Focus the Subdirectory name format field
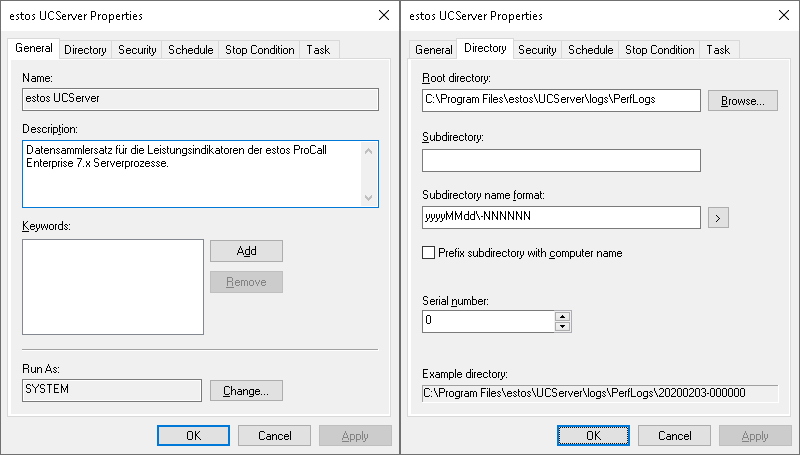Viewport: 800px width, 455px height. coord(561,217)
